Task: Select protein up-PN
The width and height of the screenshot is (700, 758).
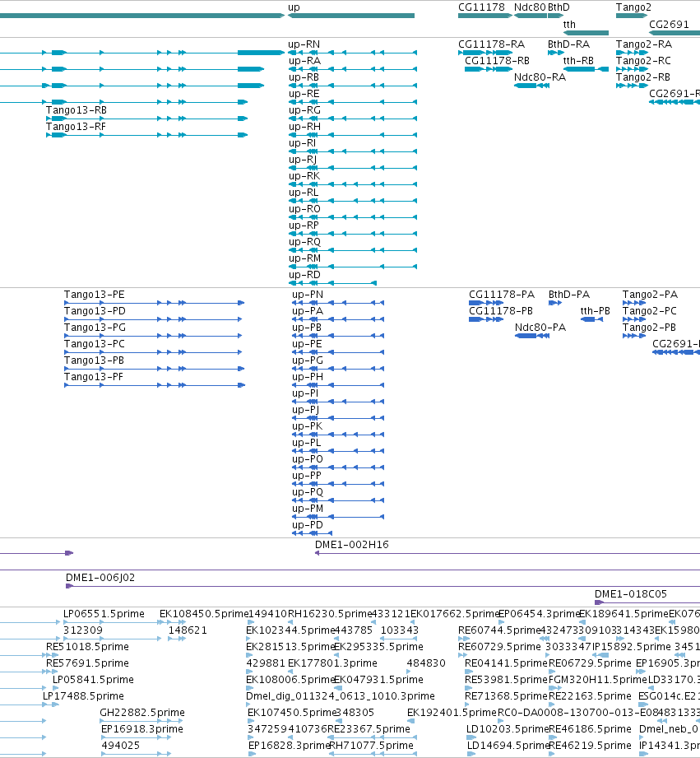Action: pyautogui.click(x=308, y=295)
